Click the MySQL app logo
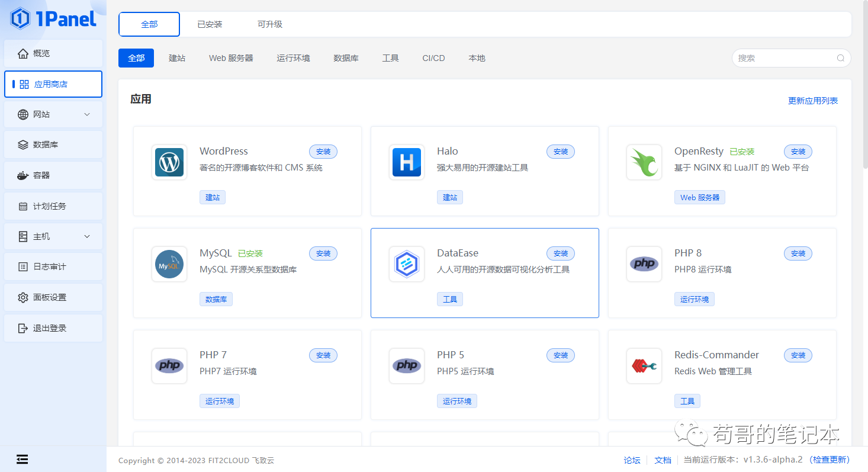868x472 pixels. tap(169, 264)
